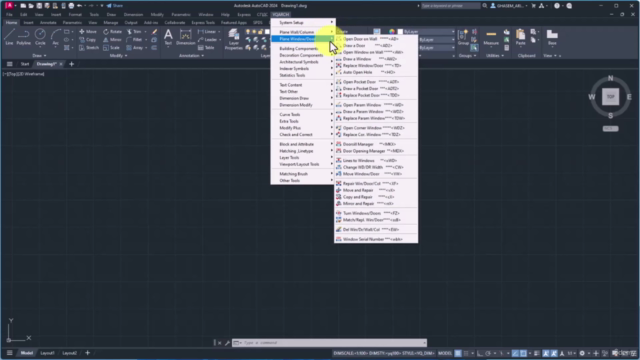640x360 pixels.
Task: Click Open file icon in quick access toolbar
Action: tap(31, 6)
